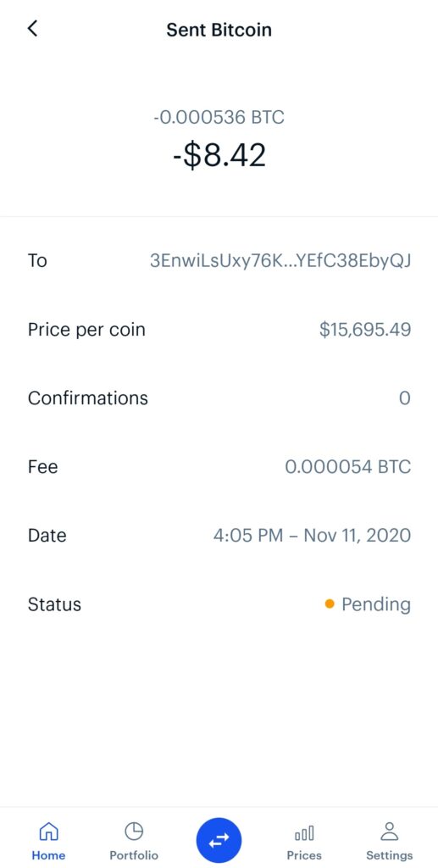Tap the -0.000536 BTC amount
Viewport: 438px width, 868px height.
(219, 117)
